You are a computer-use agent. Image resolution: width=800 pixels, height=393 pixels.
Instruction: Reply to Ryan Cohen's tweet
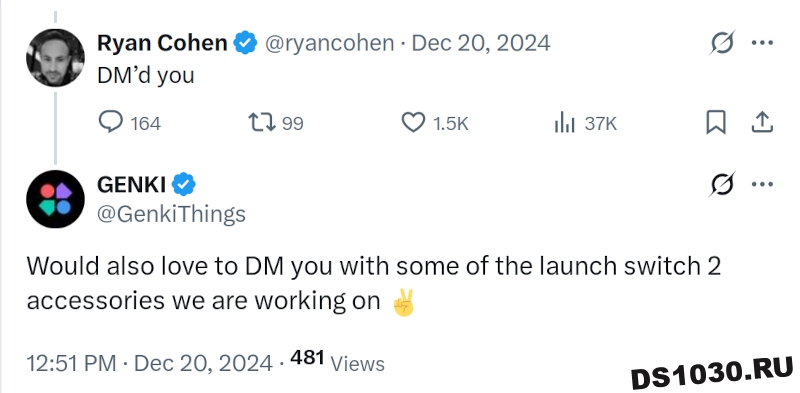[x=129, y=123]
